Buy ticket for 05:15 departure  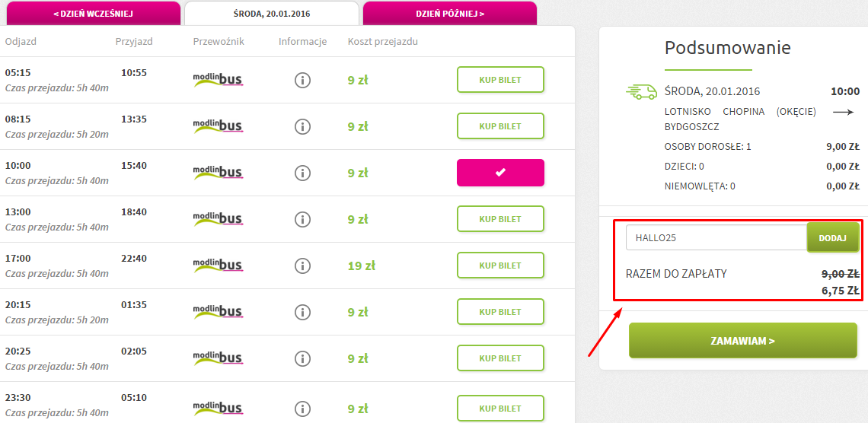500,80
